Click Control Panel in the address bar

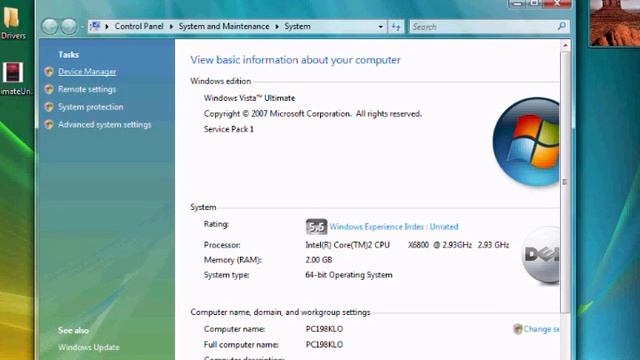click(x=139, y=26)
